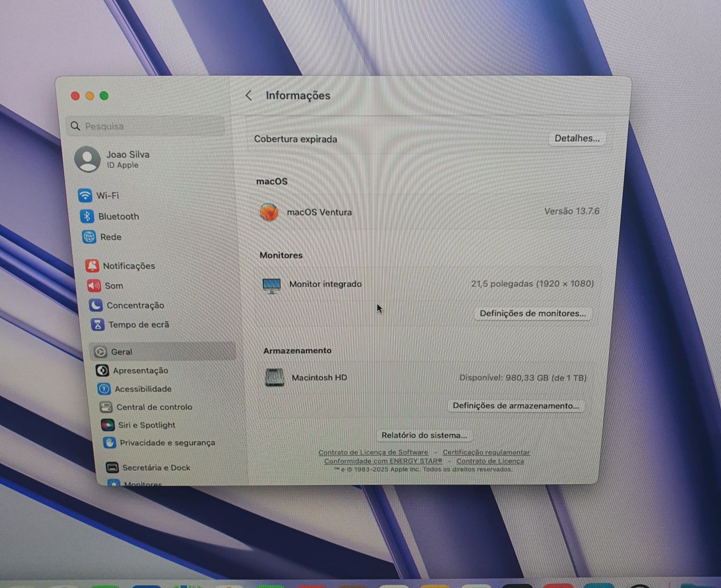Click '21,5 polegadas (1920 × 1080)' text
This screenshot has height=588, width=721.
coord(532,284)
